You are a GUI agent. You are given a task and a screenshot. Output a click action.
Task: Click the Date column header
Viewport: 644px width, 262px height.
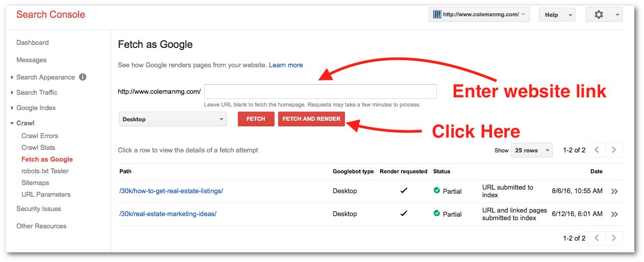(597, 171)
